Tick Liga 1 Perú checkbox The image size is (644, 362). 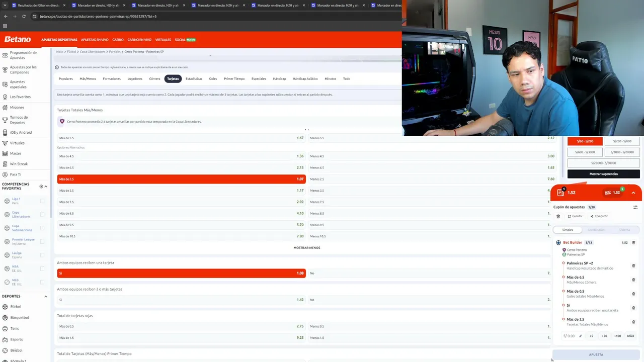point(42,201)
